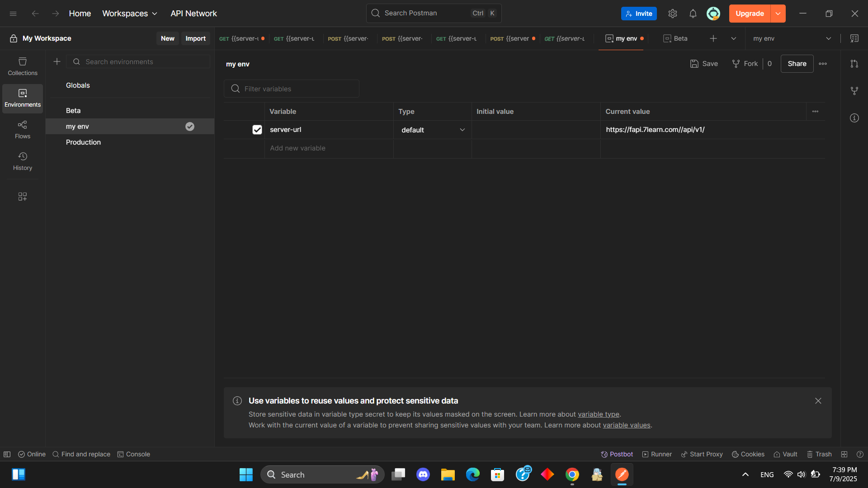Switch to the Beta tab
Image resolution: width=868 pixels, height=488 pixels.
pyautogui.click(x=675, y=38)
